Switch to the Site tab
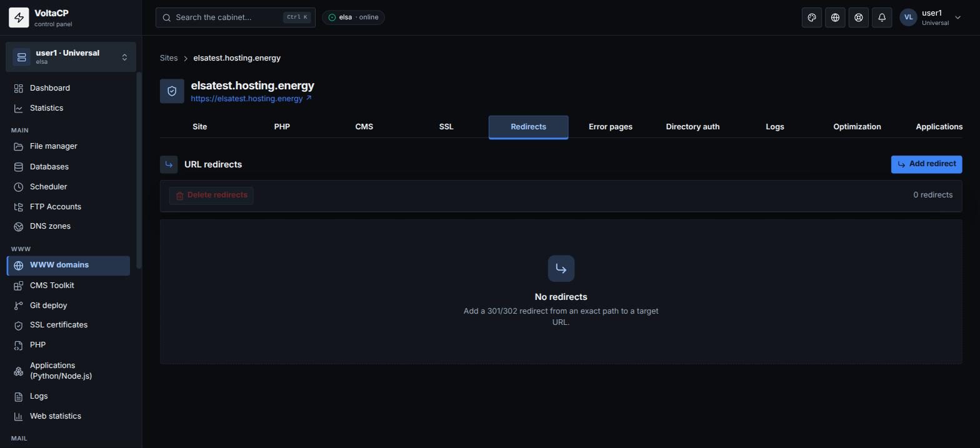 200,127
